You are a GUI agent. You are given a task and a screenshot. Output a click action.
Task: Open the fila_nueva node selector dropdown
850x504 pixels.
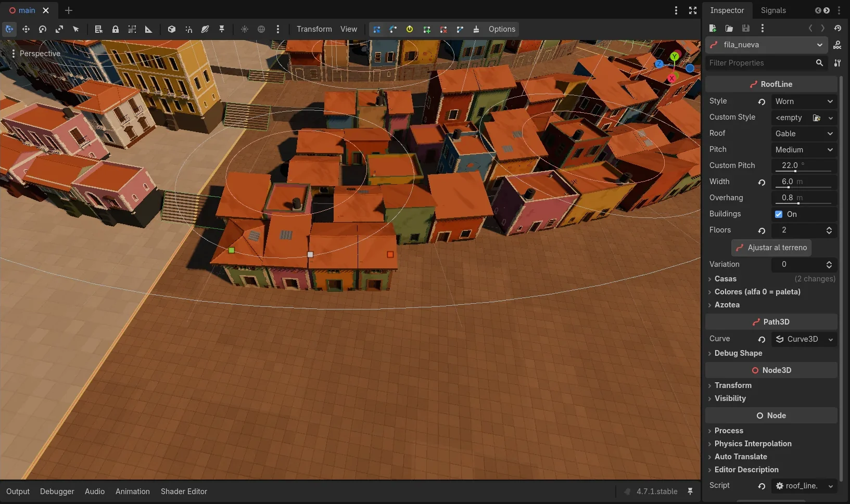tap(766, 45)
